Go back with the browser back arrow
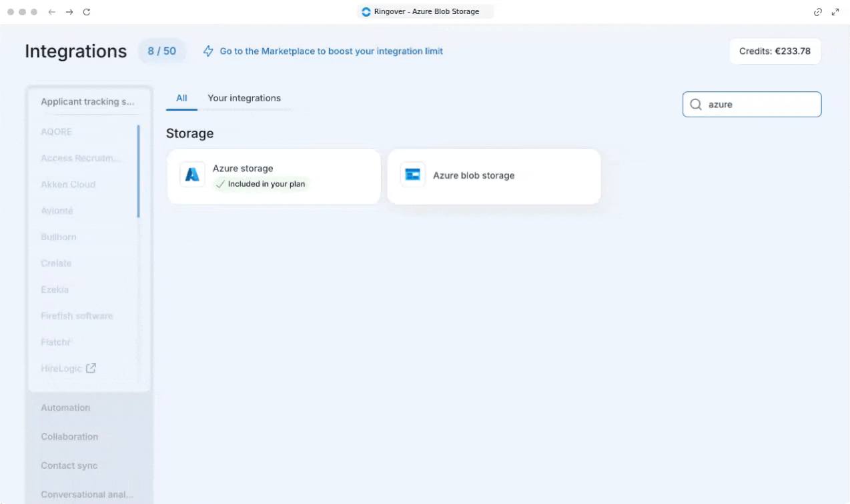Viewport: 850px width, 504px height. 52,12
